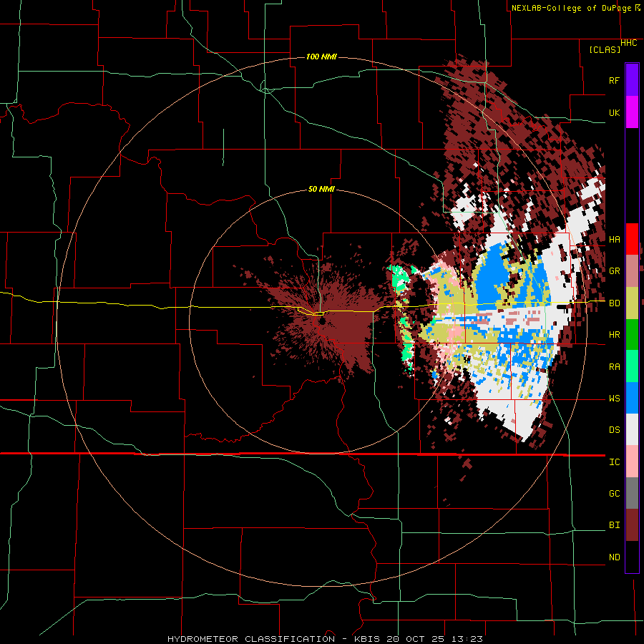Click the [CLAS] units label

click(605, 49)
